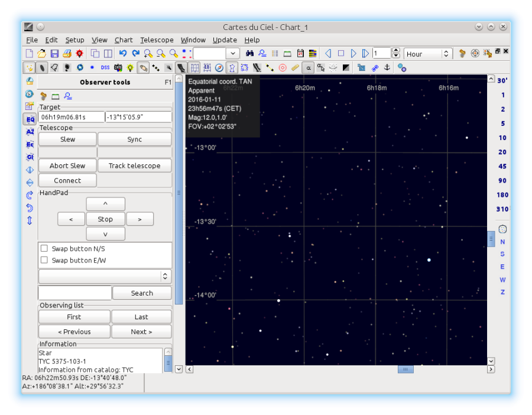
Task: Open the combo box above the Search button
Action: tap(105, 276)
